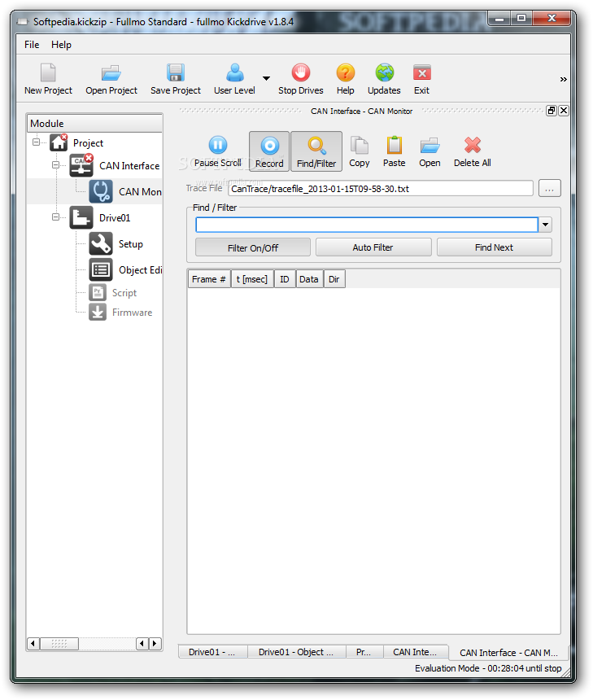
Task: Open the Help menu in menu bar
Action: click(x=61, y=45)
